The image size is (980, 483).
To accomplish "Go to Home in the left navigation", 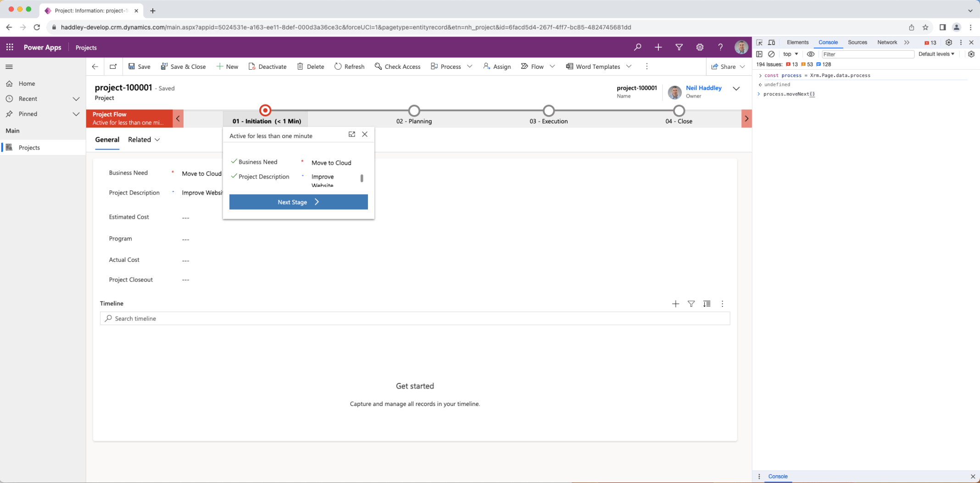I will tap(27, 83).
